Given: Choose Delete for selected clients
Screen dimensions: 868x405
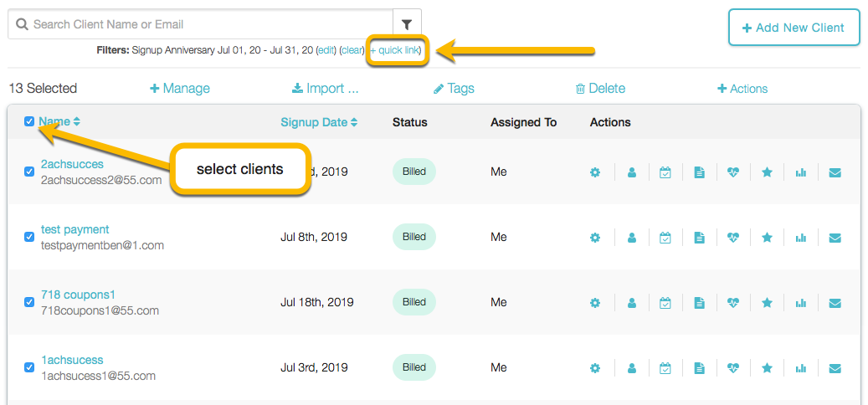Looking at the screenshot, I should coord(600,89).
